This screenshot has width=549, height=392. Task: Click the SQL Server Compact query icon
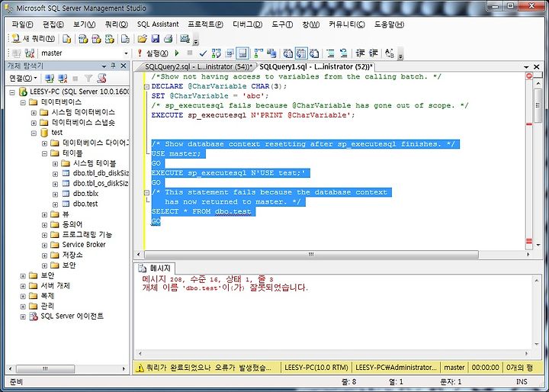(125, 39)
